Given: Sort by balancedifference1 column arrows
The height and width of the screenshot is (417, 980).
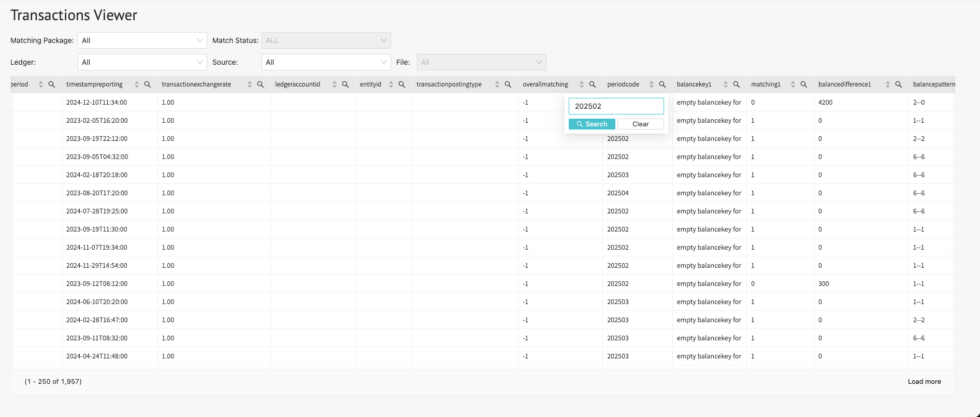Looking at the screenshot, I should click(888, 84).
